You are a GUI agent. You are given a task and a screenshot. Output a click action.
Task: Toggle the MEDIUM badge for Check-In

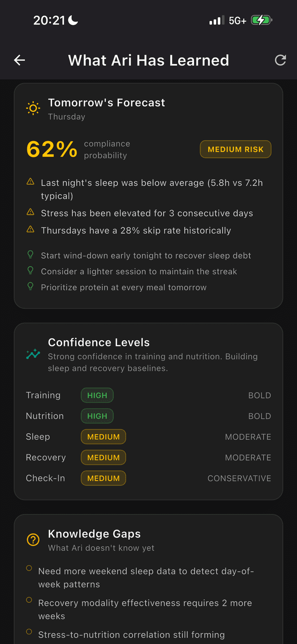click(103, 478)
